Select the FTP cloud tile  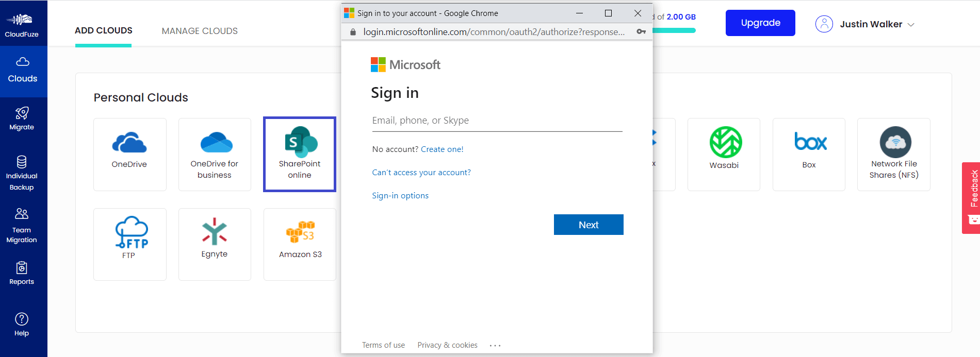click(x=130, y=244)
